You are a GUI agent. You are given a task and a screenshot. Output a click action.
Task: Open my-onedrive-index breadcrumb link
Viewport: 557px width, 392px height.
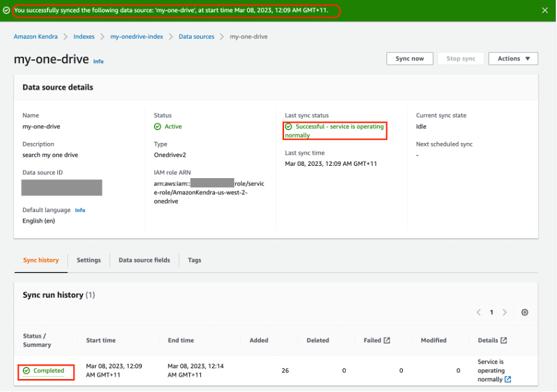click(x=137, y=37)
